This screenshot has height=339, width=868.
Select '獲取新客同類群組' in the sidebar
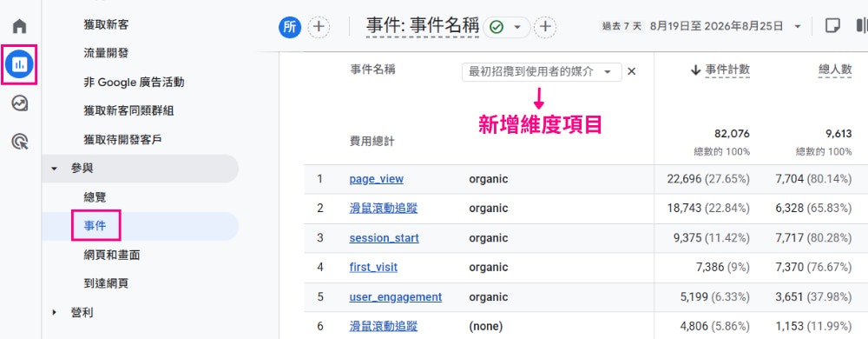click(x=128, y=110)
